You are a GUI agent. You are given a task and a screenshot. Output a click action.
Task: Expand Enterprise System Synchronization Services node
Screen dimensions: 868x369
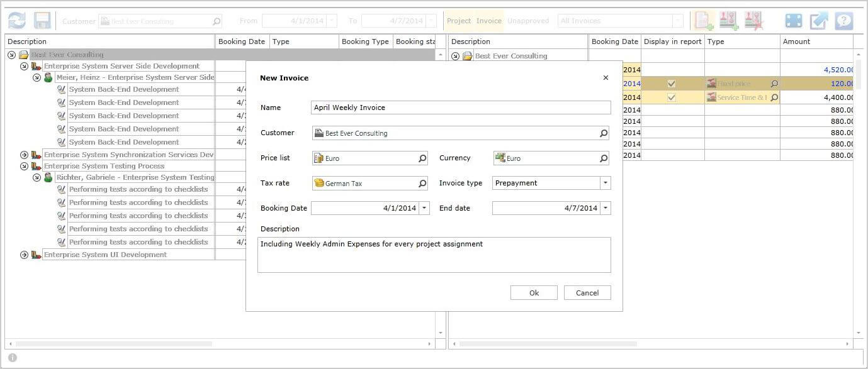coord(24,155)
